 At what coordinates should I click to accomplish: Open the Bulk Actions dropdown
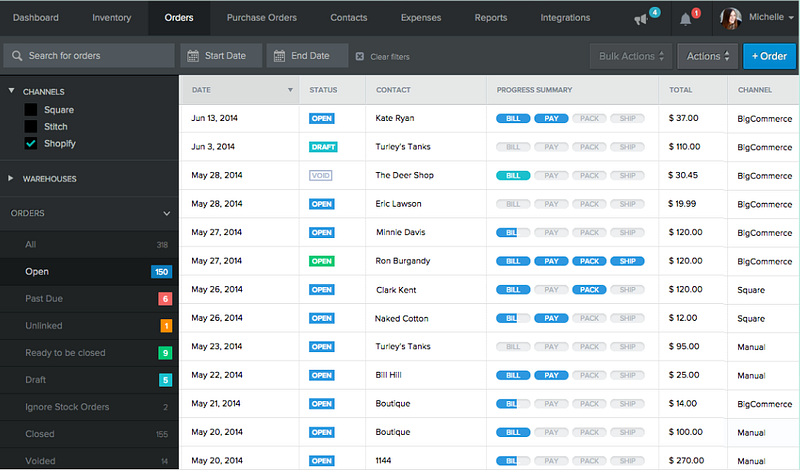[631, 56]
